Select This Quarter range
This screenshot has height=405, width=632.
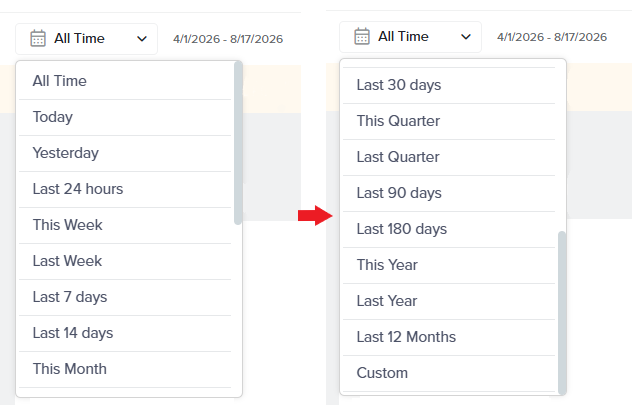pyautogui.click(x=449, y=121)
